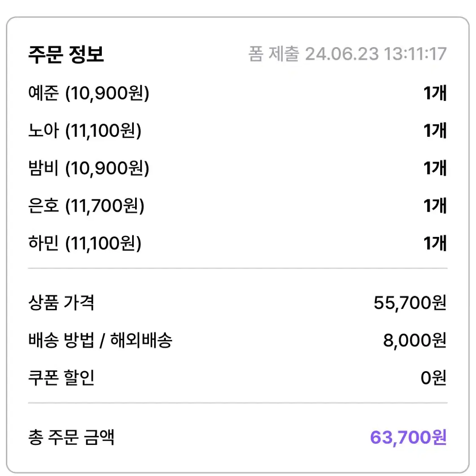Click the 쿠폰 할인 label
Image resolution: width=476 pixels, height=476 pixels.
click(x=61, y=378)
